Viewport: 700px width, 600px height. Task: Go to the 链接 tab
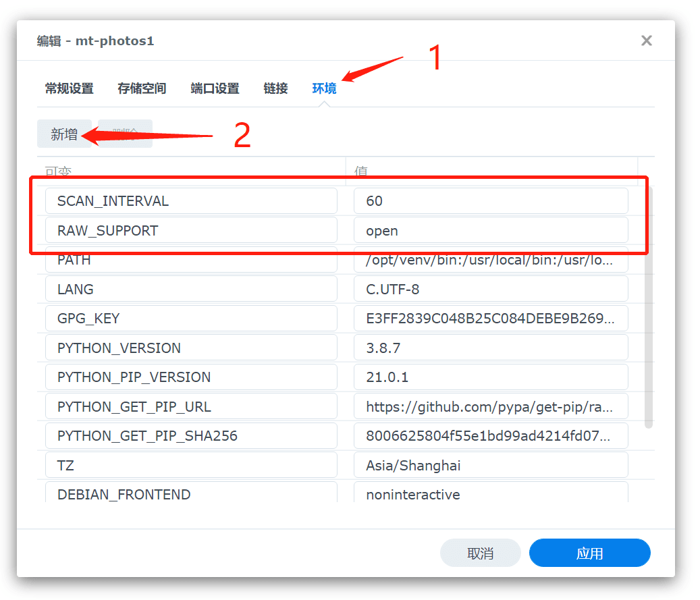click(275, 88)
